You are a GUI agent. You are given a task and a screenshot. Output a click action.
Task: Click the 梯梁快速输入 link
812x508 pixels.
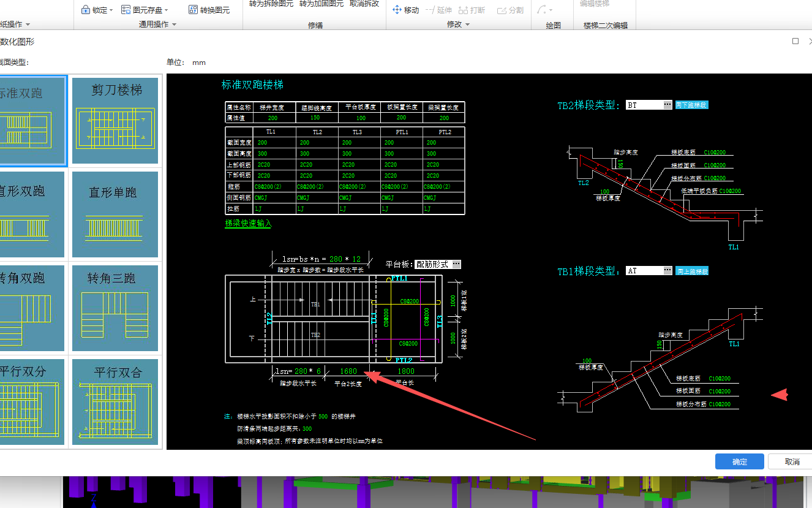248,224
